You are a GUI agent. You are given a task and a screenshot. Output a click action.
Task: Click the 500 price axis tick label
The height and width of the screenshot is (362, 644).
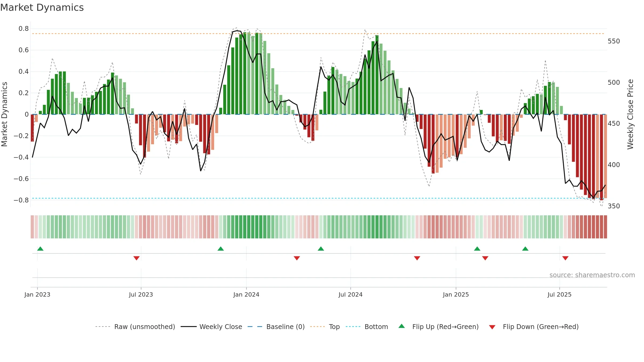click(614, 82)
